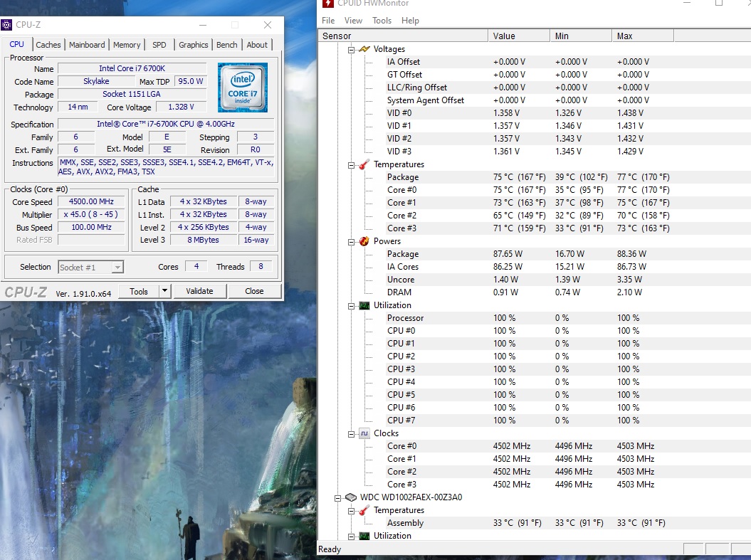The image size is (751, 560).
Task: Collapse the WDC drive Utilization node
Action: tap(351, 537)
